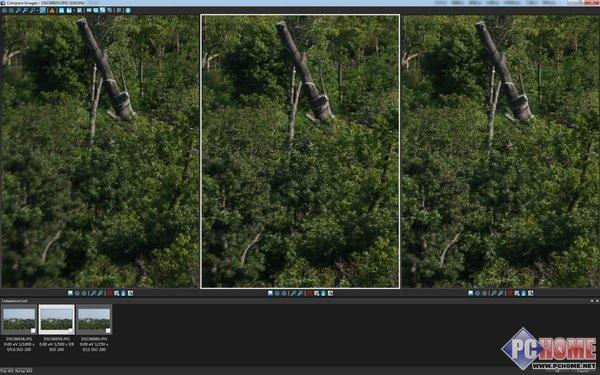Select the first thumbnail in the Comparison List
The height and width of the screenshot is (375, 600).
point(19,320)
